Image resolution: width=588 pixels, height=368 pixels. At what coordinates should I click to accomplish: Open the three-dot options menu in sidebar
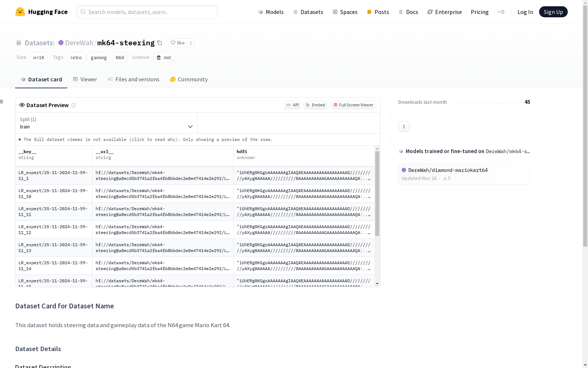(404, 127)
